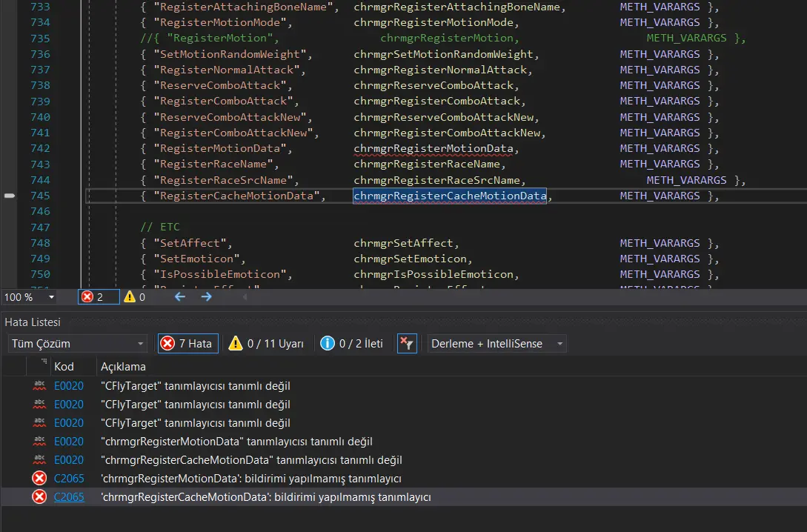Click the line 745 margin bookmark indicator
Image resolution: width=807 pixels, height=532 pixels.
pos(10,196)
